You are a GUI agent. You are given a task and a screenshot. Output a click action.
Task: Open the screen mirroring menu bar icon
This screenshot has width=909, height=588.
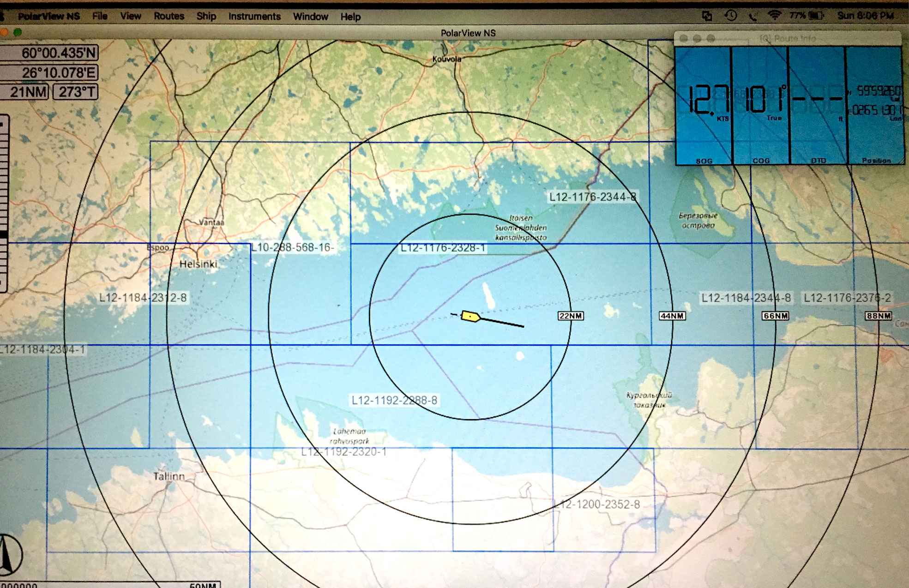707,16
